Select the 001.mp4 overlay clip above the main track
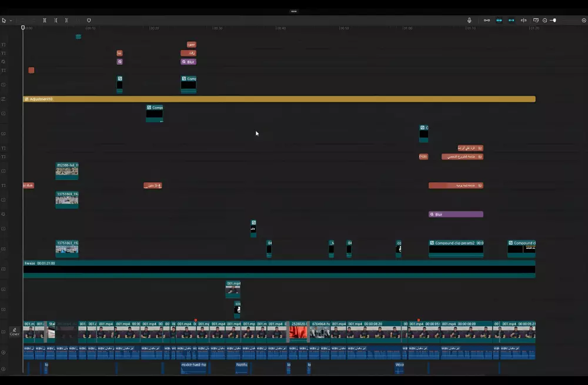The height and width of the screenshot is (385, 588). click(233, 289)
